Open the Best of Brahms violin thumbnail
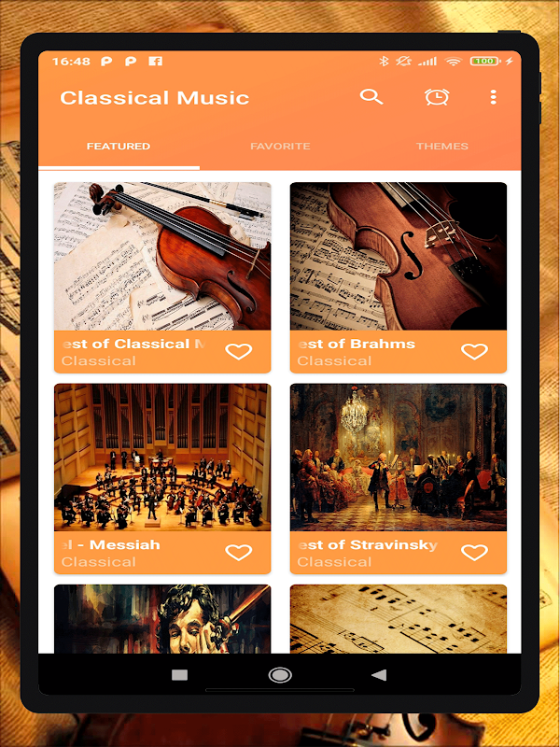Screen dimensions: 560x747 [x=399, y=256]
